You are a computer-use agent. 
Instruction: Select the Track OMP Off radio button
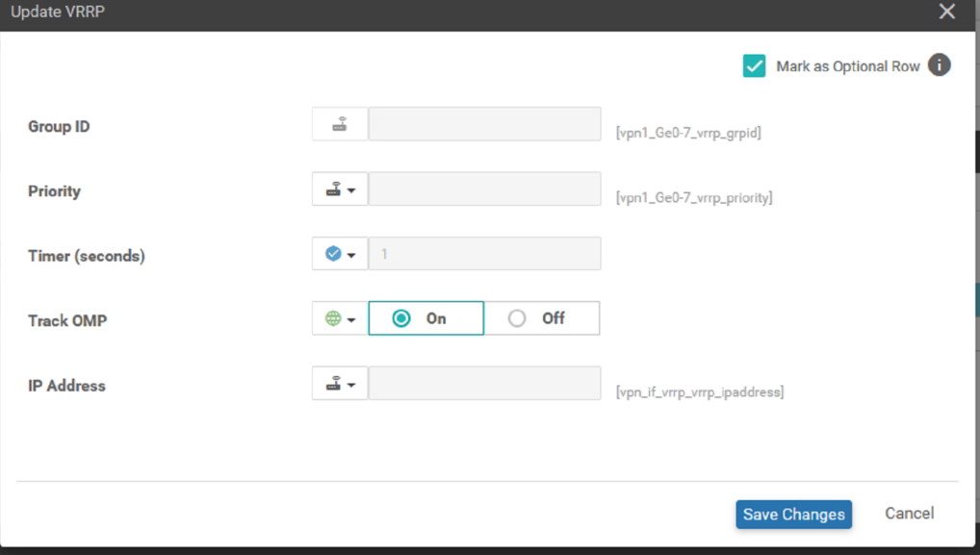pos(542,318)
